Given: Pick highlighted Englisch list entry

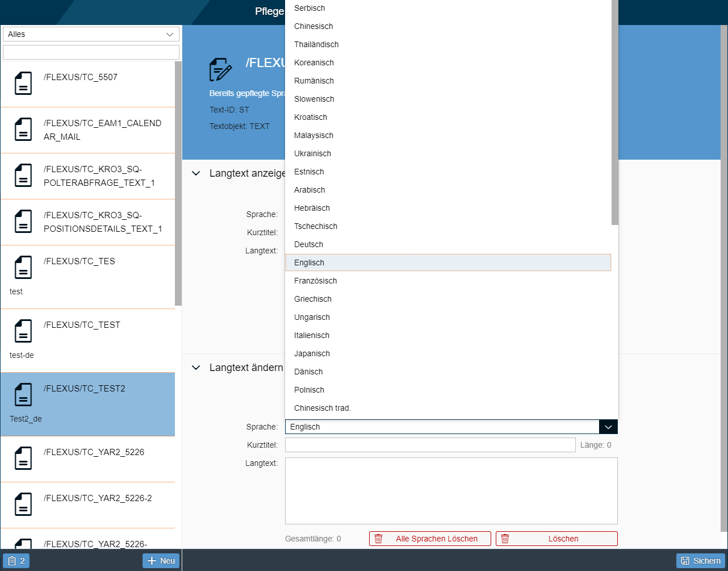Looking at the screenshot, I should coord(448,262).
